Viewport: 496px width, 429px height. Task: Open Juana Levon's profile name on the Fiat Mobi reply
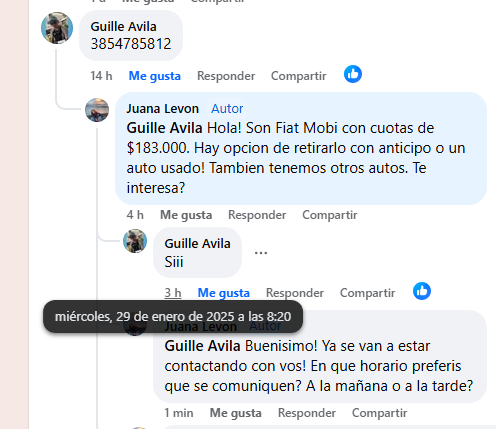(163, 109)
